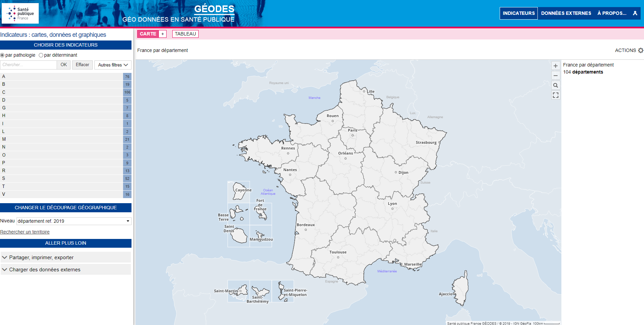Open the DONNÉES EXTERNES menu
The width and height of the screenshot is (644, 325).
tap(566, 13)
